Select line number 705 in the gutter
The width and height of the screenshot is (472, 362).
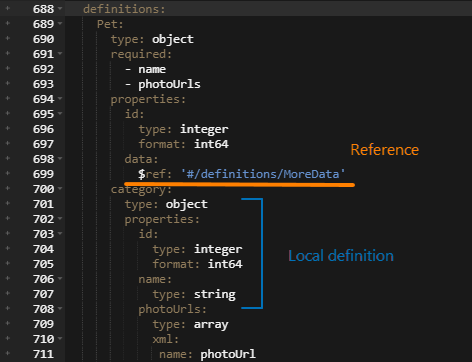tap(43, 264)
